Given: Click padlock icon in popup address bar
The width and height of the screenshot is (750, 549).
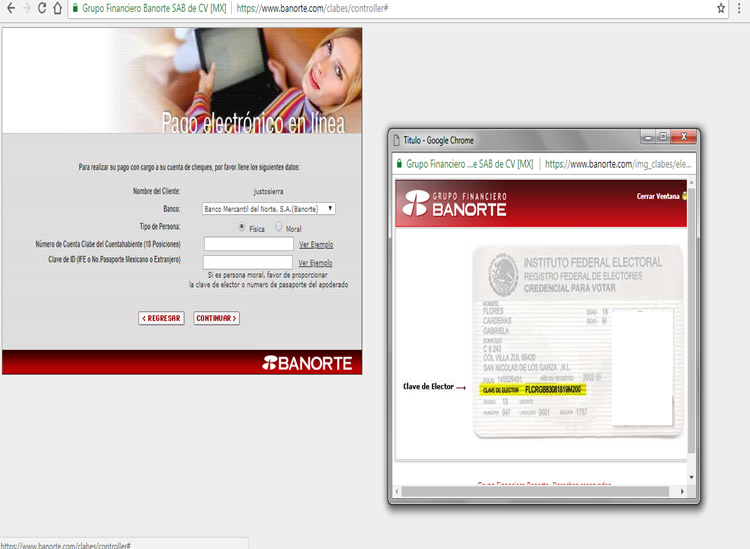Looking at the screenshot, I should point(399,164).
